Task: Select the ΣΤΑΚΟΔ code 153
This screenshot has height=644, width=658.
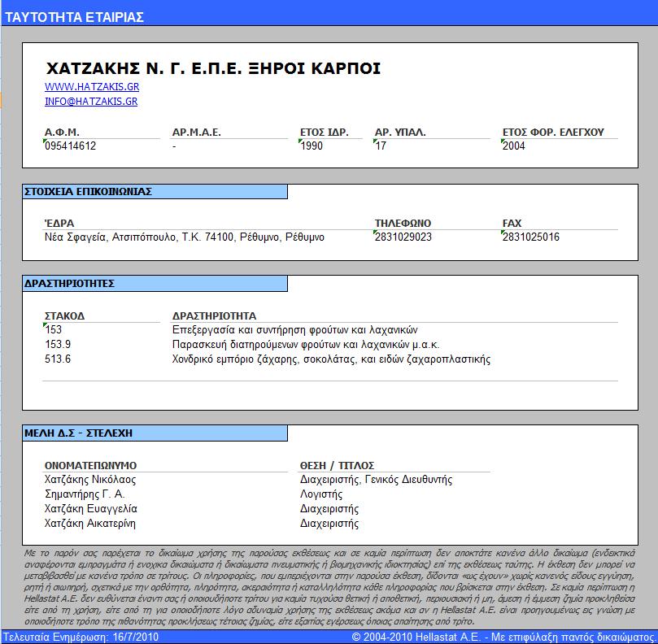Action: point(54,330)
